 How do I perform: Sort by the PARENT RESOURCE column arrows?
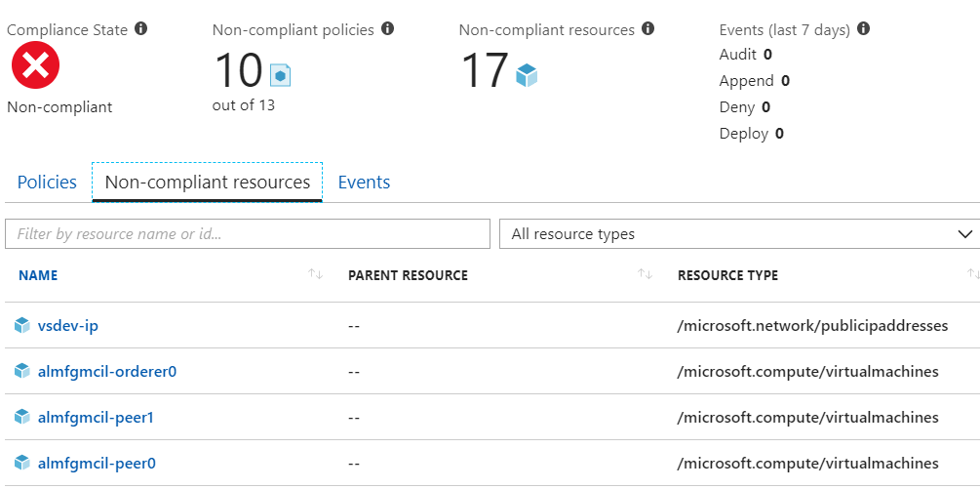pos(645,274)
